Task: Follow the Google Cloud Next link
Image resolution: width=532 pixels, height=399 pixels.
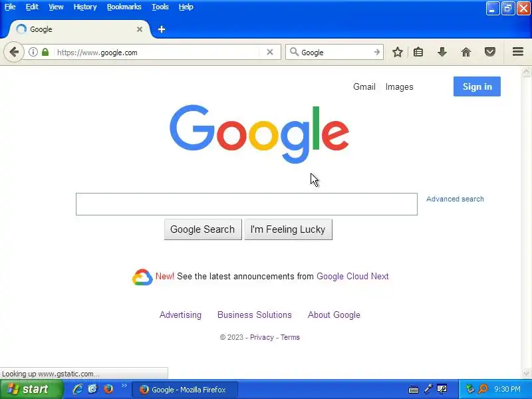Action: pyautogui.click(x=352, y=276)
